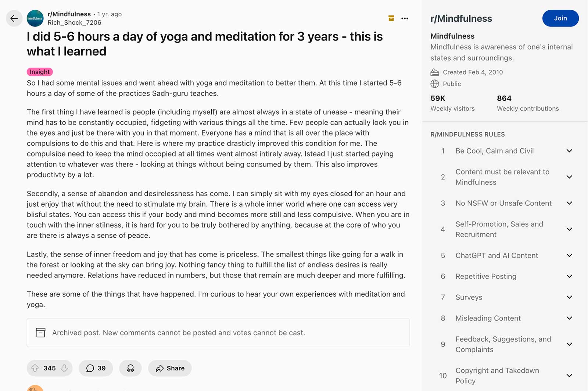Click the r/Mindfulness community avatar

point(35,18)
